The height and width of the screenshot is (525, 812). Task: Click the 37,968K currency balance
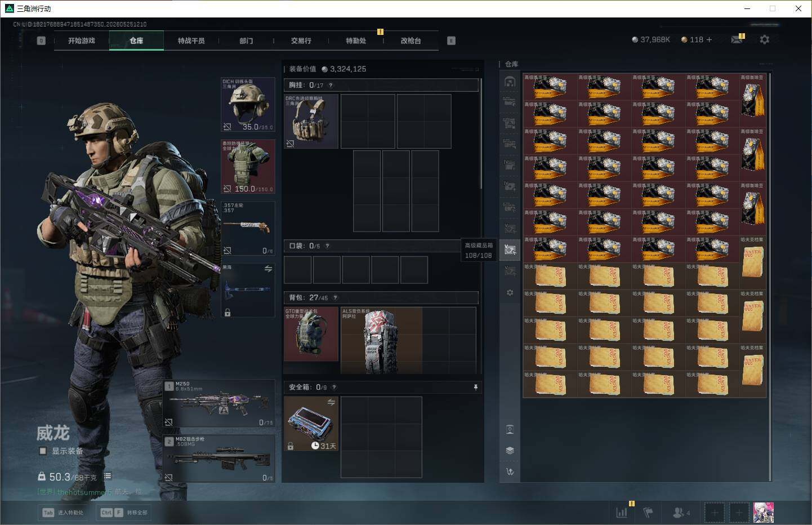coord(651,39)
